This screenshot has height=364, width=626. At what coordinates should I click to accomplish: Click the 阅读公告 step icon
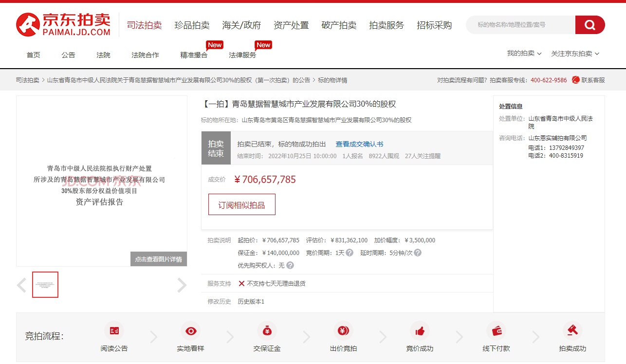point(114,331)
